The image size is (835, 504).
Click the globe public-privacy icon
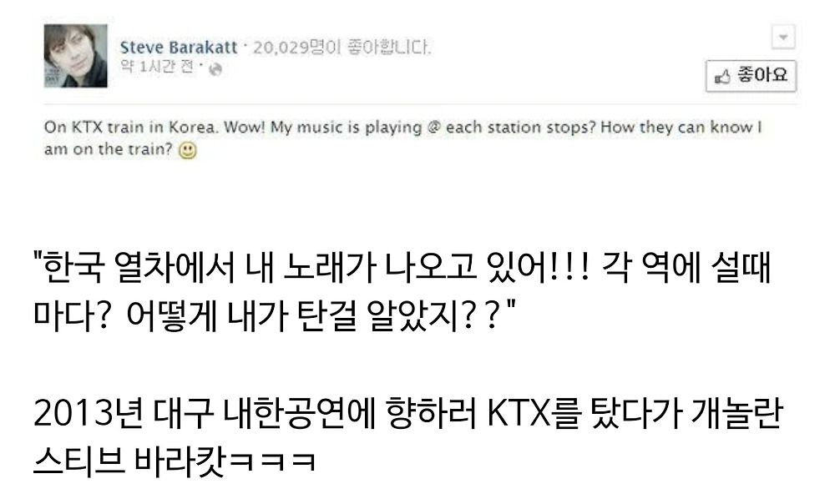[x=215, y=69]
